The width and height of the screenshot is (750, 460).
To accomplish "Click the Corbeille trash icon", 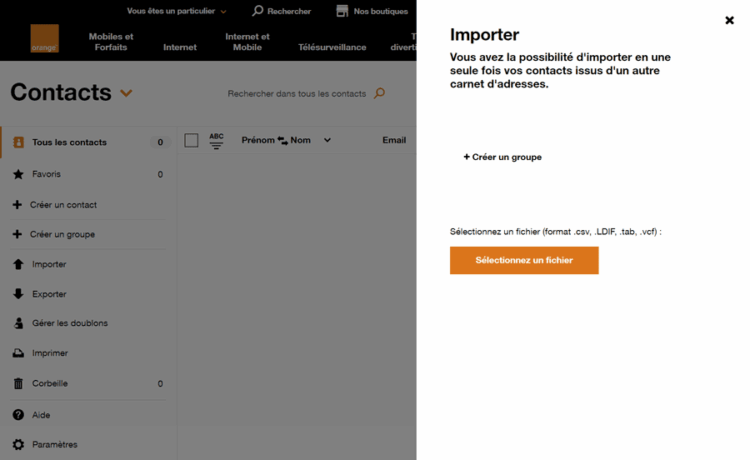I will point(18,383).
